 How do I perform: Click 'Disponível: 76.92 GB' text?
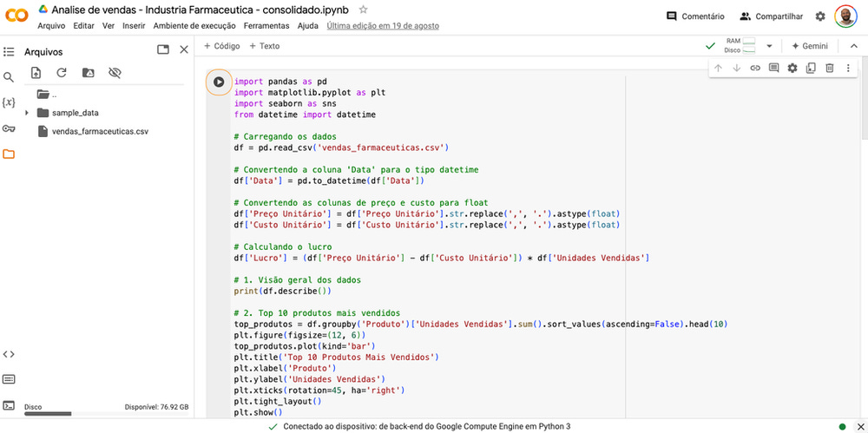[x=156, y=407]
